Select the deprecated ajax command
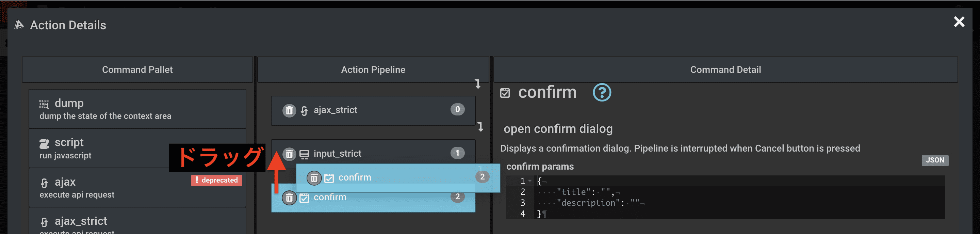 point(137,188)
